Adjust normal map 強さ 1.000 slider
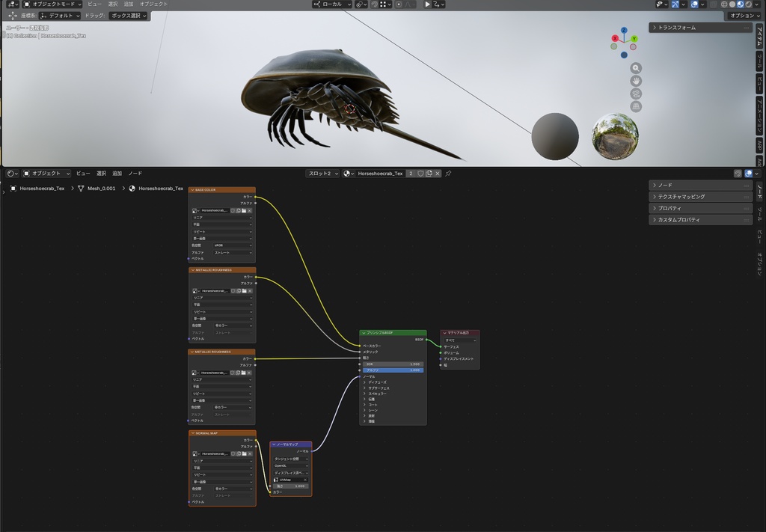This screenshot has height=532, width=766. coord(291,486)
